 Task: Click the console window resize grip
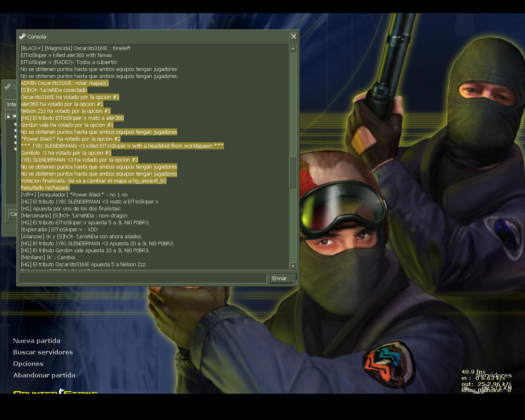[x=296, y=282]
